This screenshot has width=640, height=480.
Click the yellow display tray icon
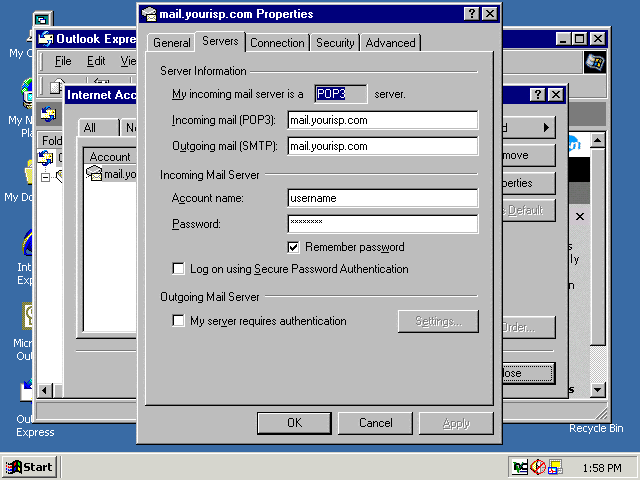click(555, 467)
